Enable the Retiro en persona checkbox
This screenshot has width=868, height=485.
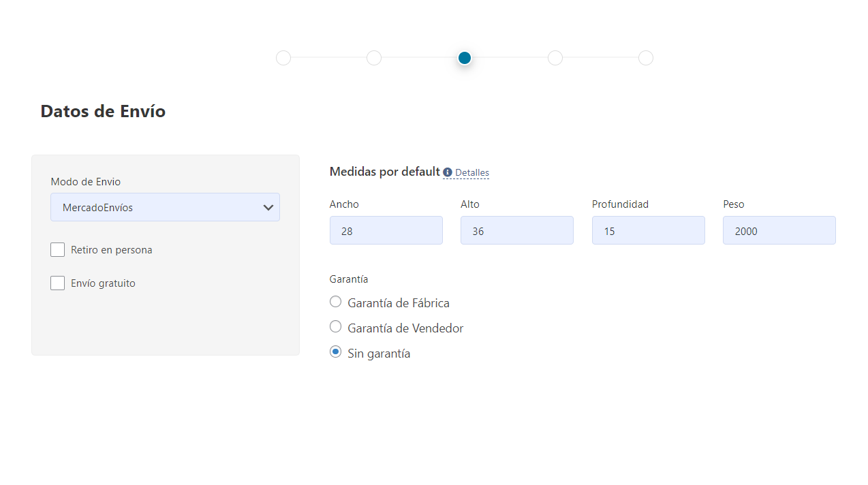57,250
